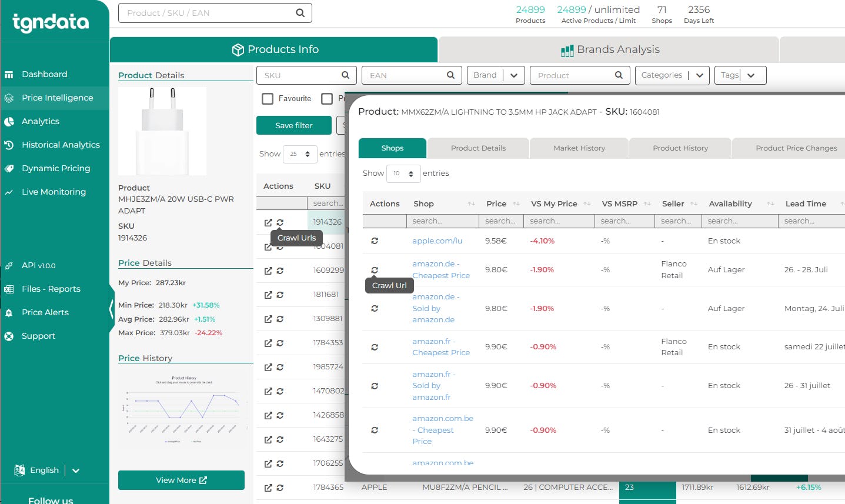
Task: Open external link icon for SKU 1985724
Action: (268, 367)
